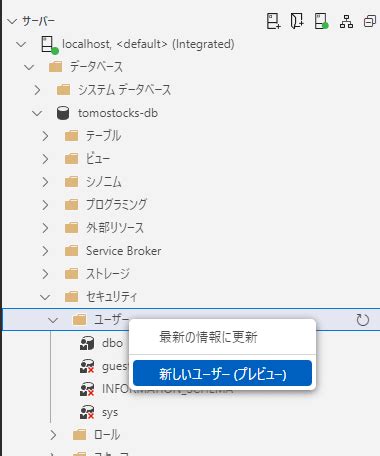Select the システム データベース label text
The width and height of the screenshot is (380, 456).
pos(124,90)
